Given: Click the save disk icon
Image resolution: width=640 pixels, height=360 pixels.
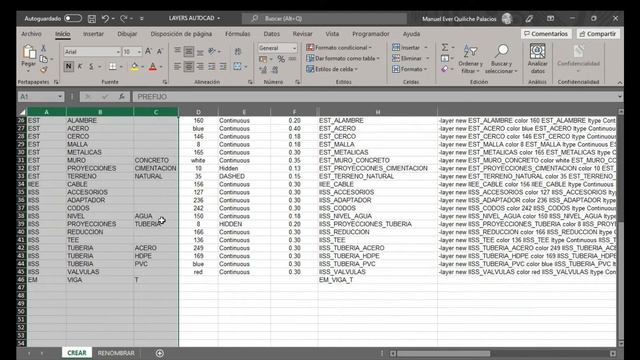Looking at the screenshot, I should tap(92, 18).
